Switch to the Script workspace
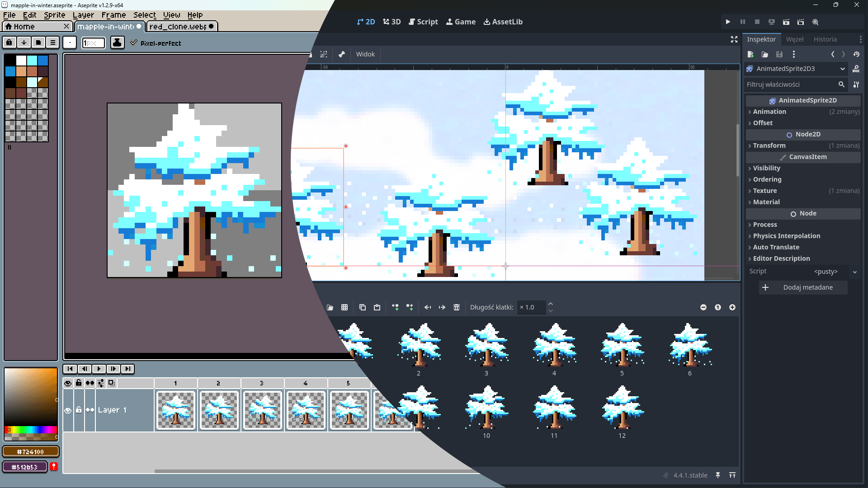 click(x=423, y=22)
